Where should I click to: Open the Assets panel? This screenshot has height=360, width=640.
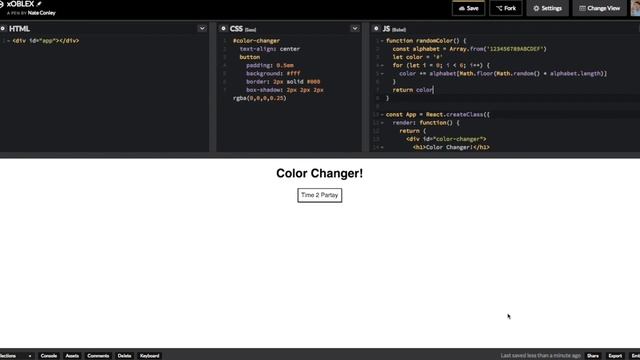[x=72, y=356]
